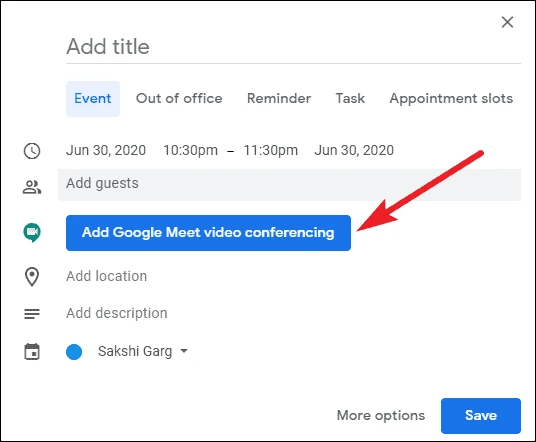This screenshot has height=442, width=536.
Task: Focus the Add title field
Action: click(293, 47)
